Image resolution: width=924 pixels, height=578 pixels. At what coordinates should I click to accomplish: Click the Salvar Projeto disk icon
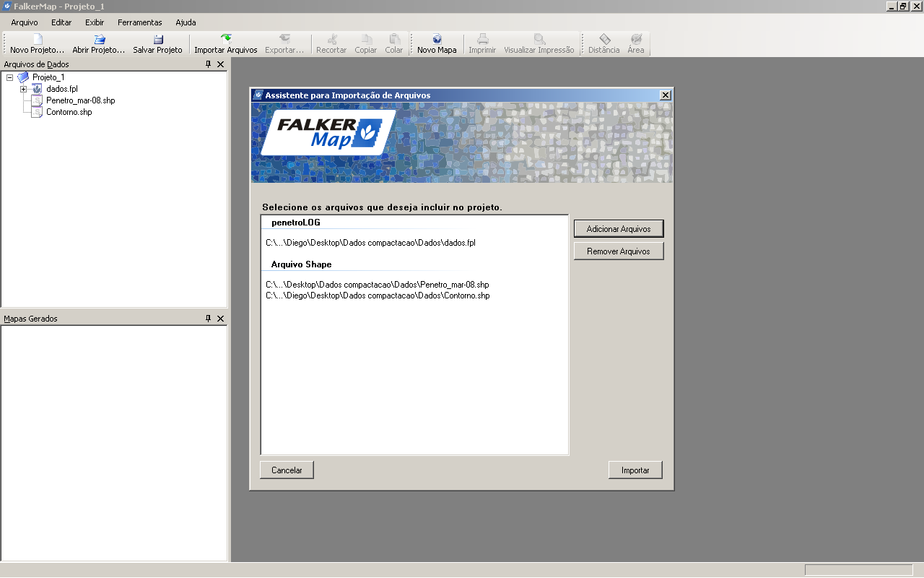158,39
